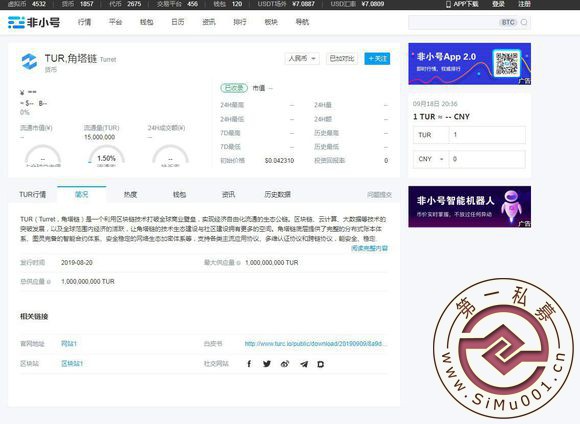The height and width of the screenshot is (424, 580).
Task: Open 板块 in the top navigation
Action: 271,22
